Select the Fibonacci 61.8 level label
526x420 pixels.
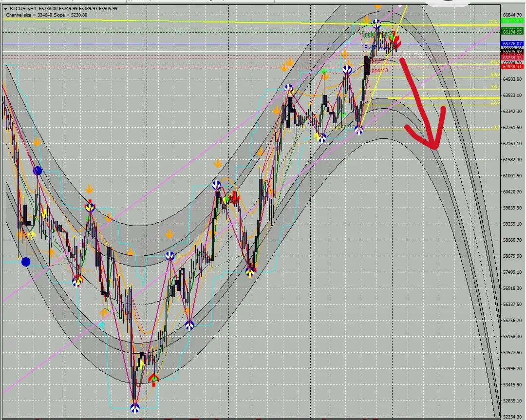coord(495,62)
